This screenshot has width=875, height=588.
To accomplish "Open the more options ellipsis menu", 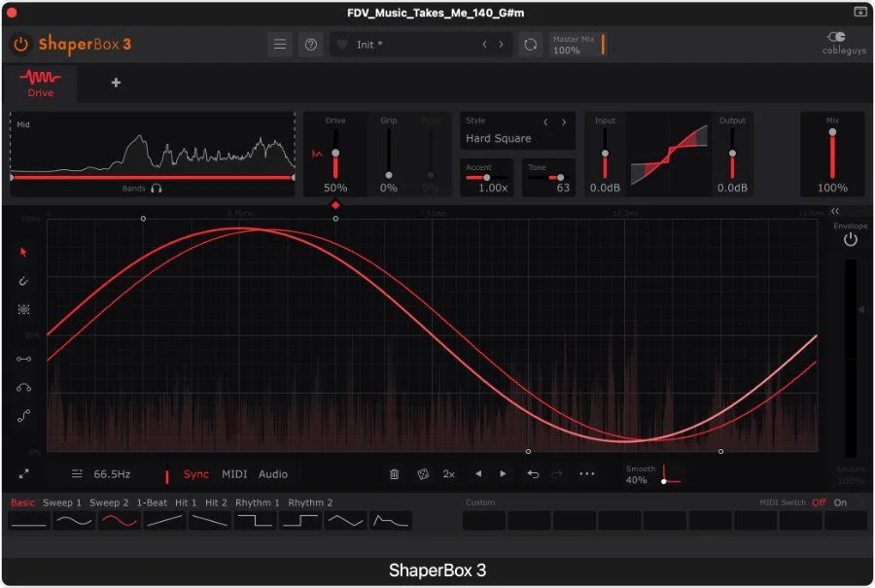I will [586, 473].
